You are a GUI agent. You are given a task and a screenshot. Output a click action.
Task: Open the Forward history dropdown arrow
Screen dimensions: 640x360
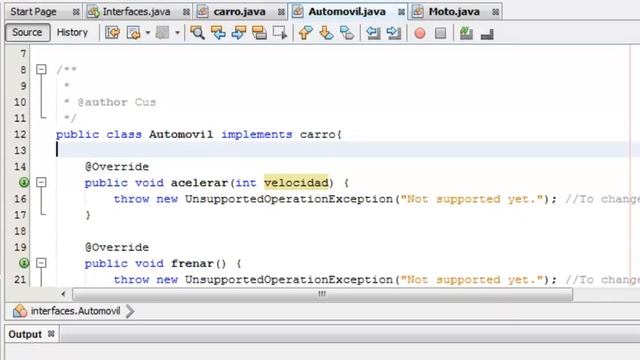coord(177,33)
